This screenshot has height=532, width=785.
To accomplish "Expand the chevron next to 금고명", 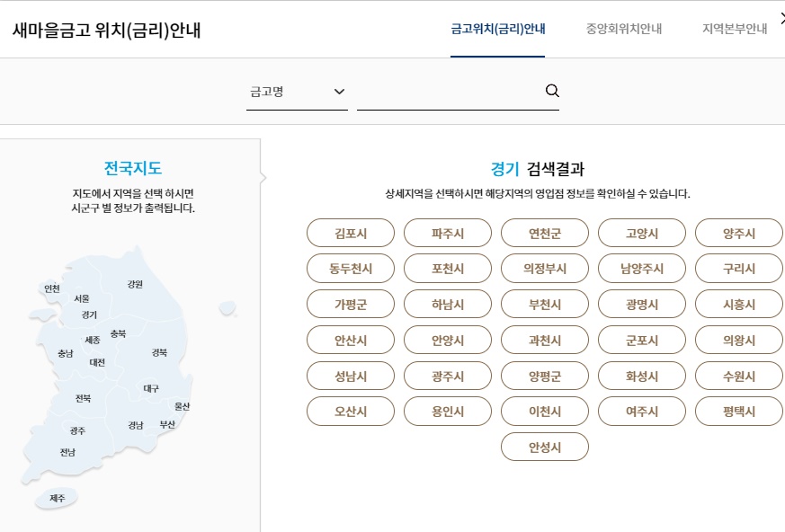I will point(339,91).
